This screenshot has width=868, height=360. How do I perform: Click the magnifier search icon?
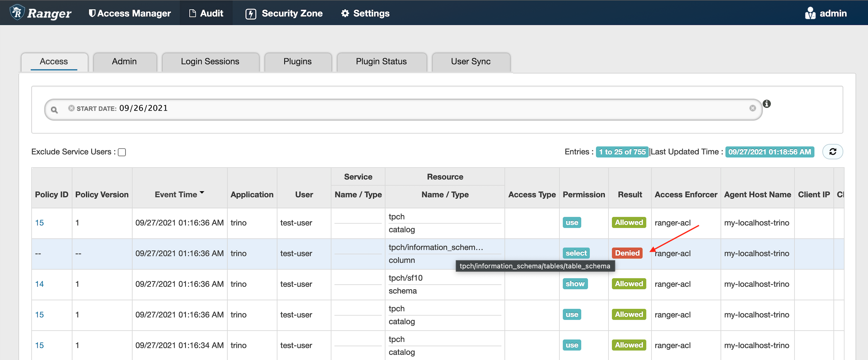point(54,110)
